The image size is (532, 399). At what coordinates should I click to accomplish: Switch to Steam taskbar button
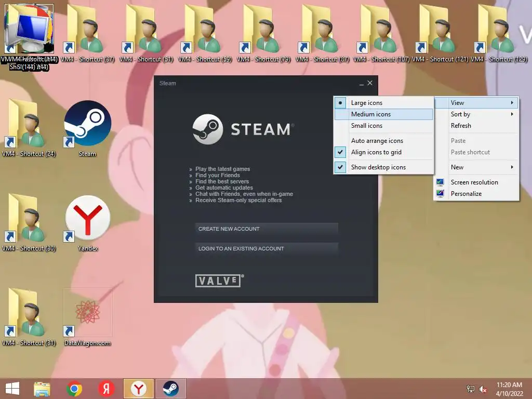(170, 389)
